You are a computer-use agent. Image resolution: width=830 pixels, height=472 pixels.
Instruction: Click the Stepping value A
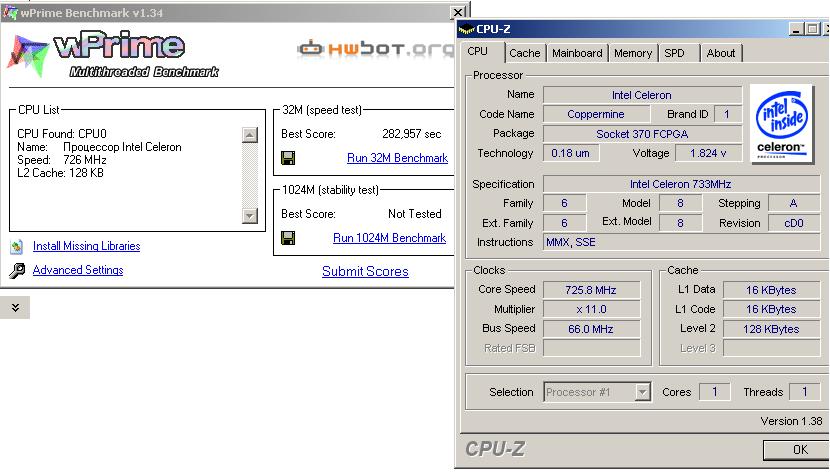[794, 204]
